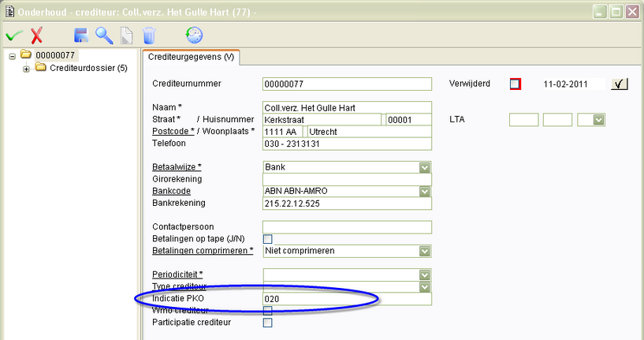Click the Indicatie PKO input field
Image resolution: width=644 pixels, height=340 pixels.
[347, 300]
